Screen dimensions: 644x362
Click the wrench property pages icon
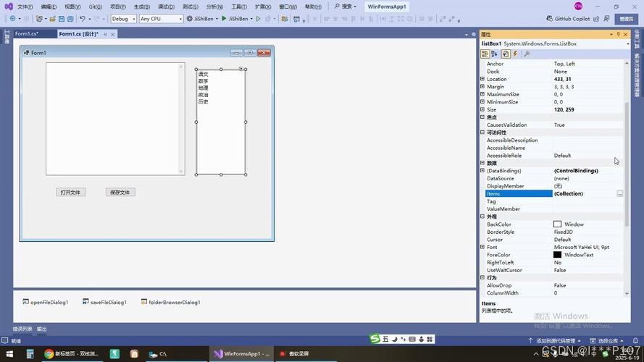pyautogui.click(x=527, y=54)
